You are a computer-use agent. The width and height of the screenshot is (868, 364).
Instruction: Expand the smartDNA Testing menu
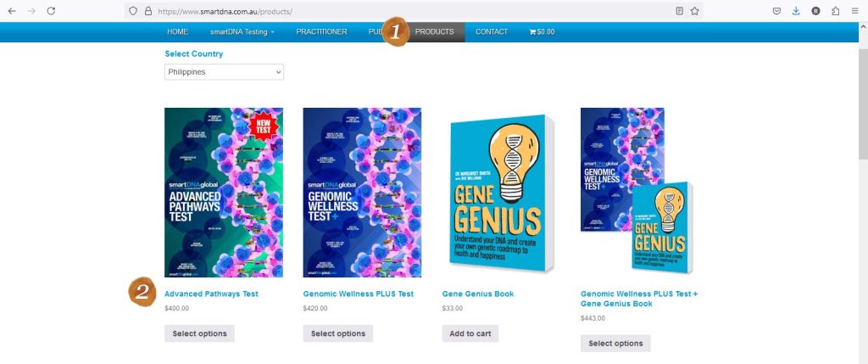(x=242, y=32)
